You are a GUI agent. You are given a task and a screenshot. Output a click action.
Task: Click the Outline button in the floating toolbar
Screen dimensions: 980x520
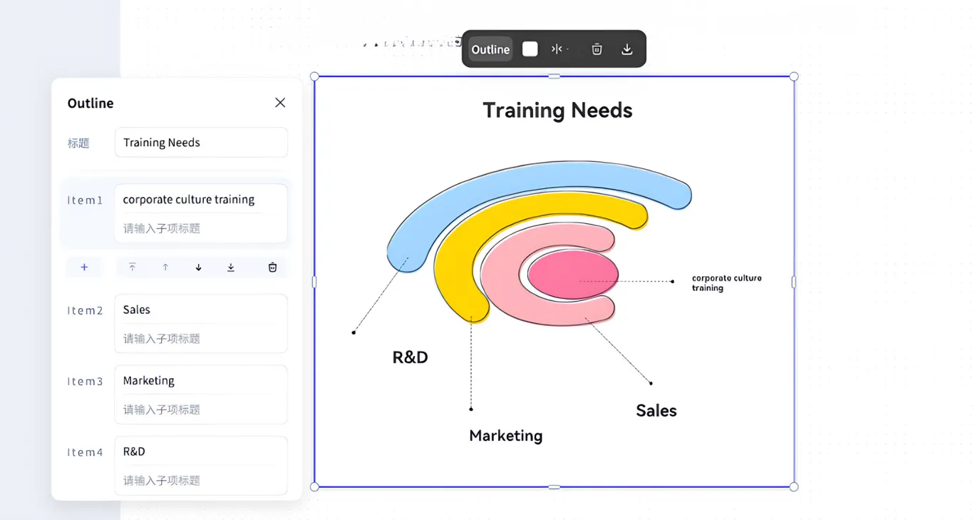tap(490, 49)
